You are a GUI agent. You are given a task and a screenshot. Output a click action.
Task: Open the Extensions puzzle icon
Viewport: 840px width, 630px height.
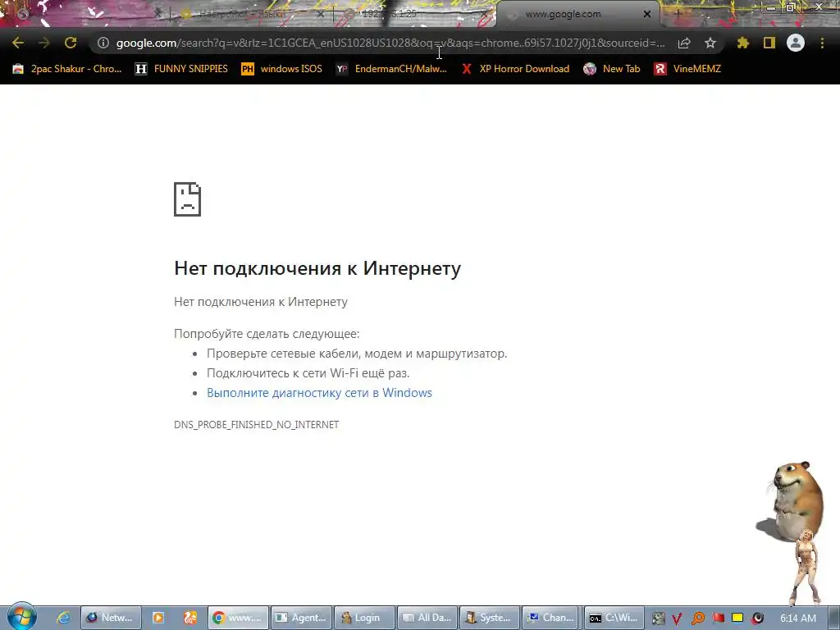(x=743, y=43)
